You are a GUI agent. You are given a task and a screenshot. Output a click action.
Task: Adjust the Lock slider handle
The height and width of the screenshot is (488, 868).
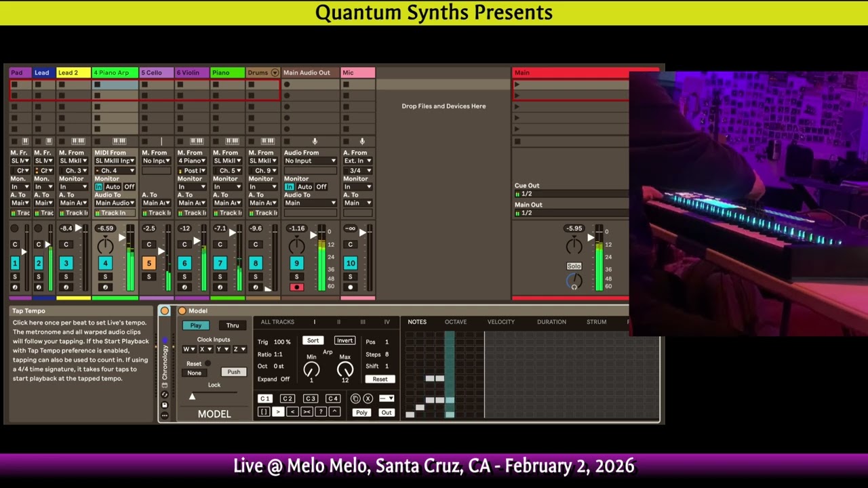(x=192, y=396)
